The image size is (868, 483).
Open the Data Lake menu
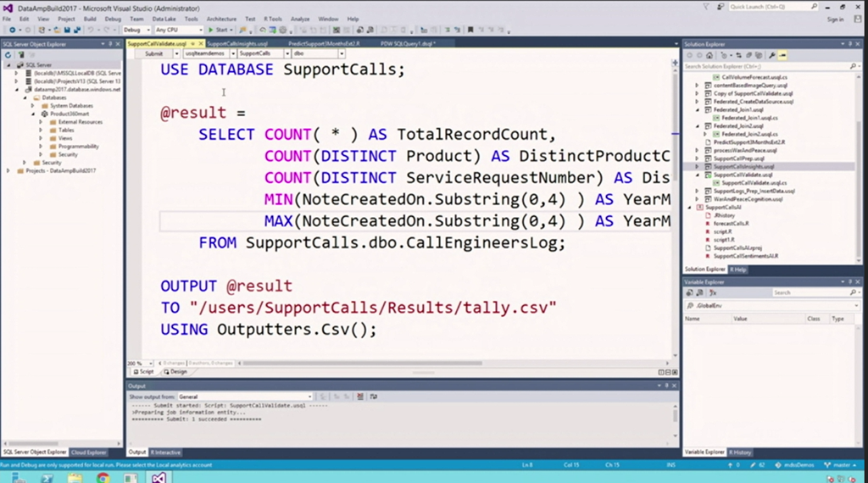pos(164,19)
